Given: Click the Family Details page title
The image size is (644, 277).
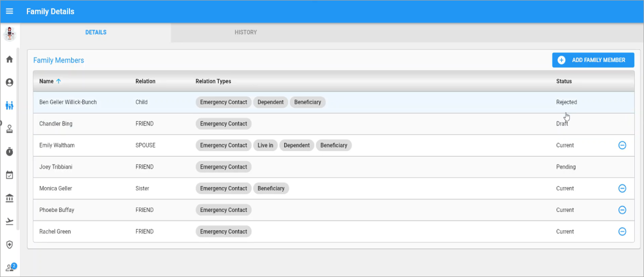Looking at the screenshot, I should coord(50,11).
